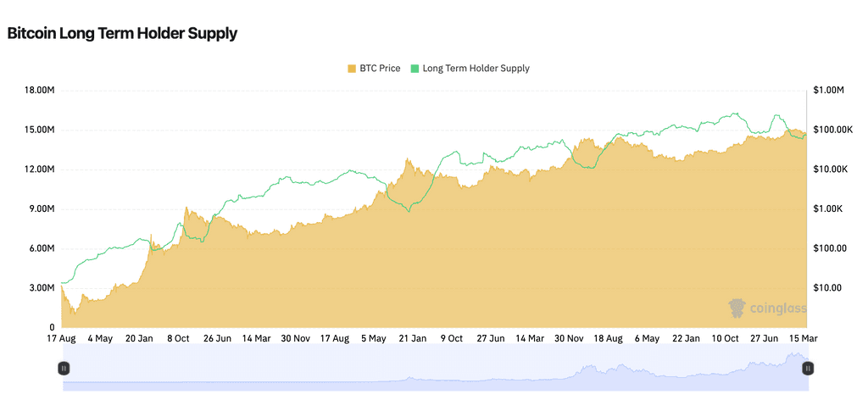Click the 15 Mar date label
Image resolution: width=868 pixels, height=400 pixels.
(x=804, y=339)
